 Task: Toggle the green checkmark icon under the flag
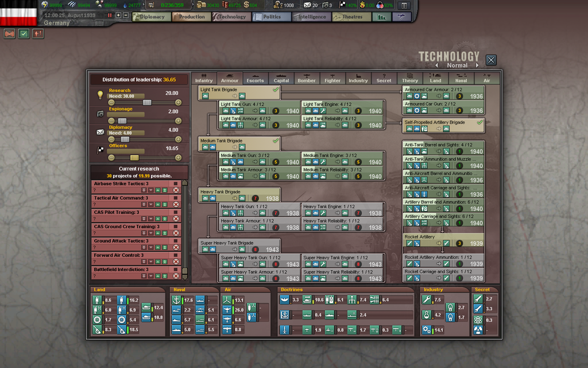(x=24, y=34)
